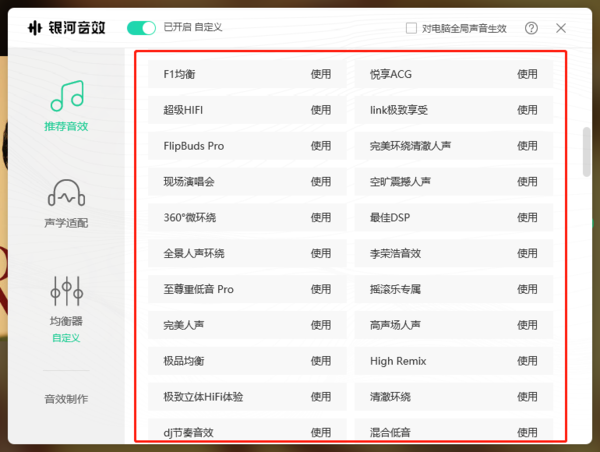Use the 悦享ACG sound effect
The image size is (600, 452).
tap(527, 74)
